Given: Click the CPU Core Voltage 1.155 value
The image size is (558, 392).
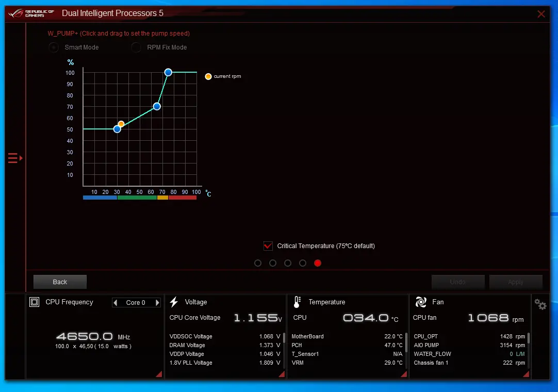Looking at the screenshot, I should 258,318.
